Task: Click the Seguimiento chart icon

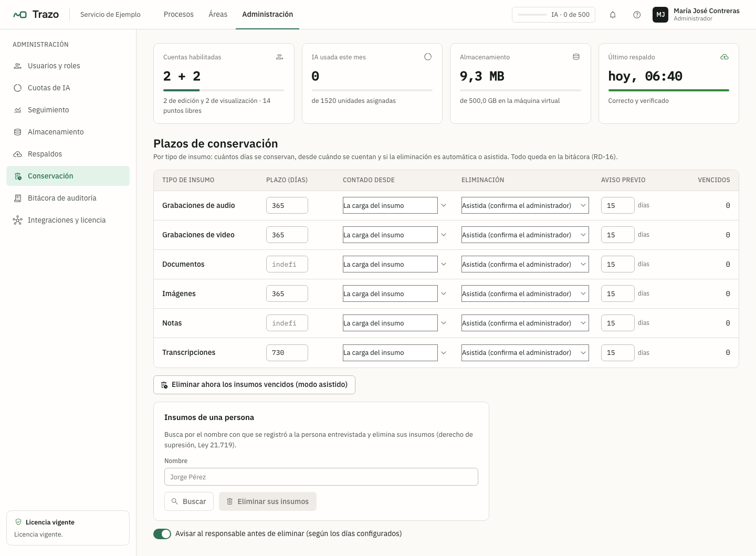Action: pyautogui.click(x=18, y=110)
